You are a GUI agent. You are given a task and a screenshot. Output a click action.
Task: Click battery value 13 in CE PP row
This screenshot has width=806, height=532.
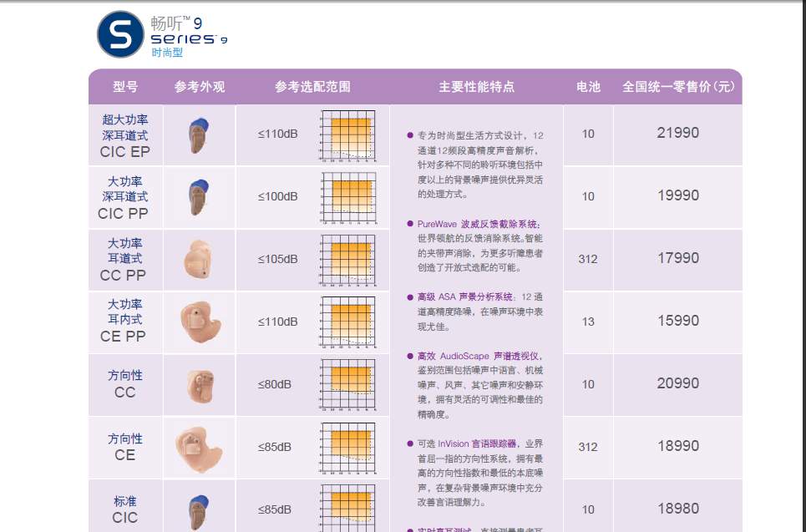[x=588, y=322]
